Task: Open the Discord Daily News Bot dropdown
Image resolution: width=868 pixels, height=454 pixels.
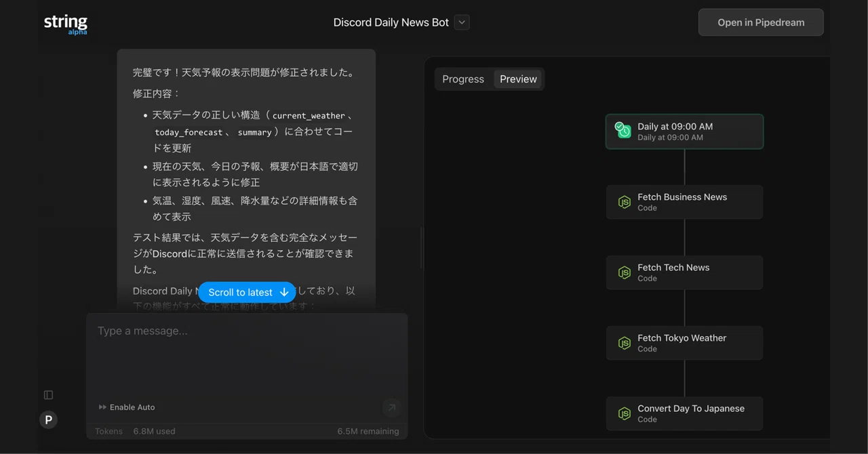Action: tap(462, 22)
